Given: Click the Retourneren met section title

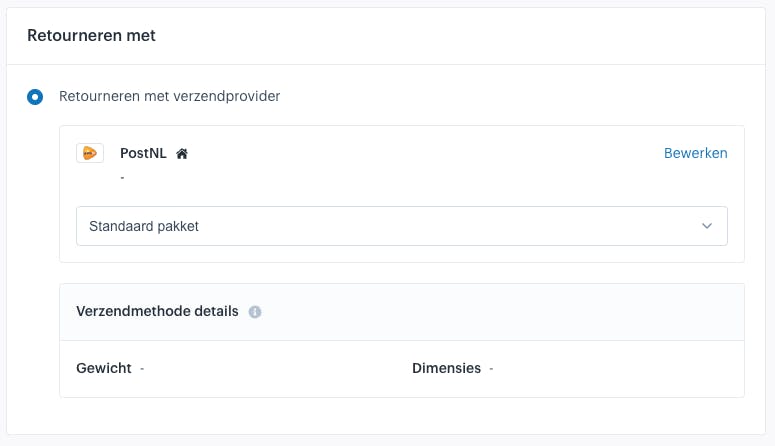Looking at the screenshot, I should point(91,36).
